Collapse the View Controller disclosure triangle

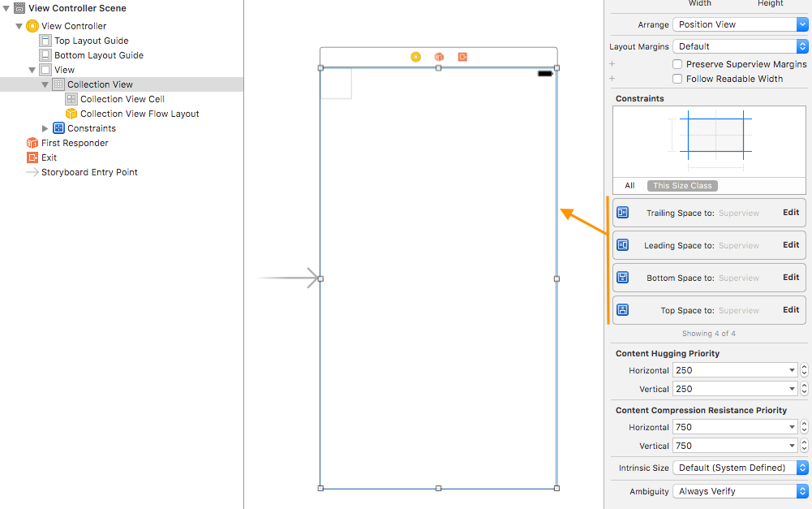pos(19,26)
